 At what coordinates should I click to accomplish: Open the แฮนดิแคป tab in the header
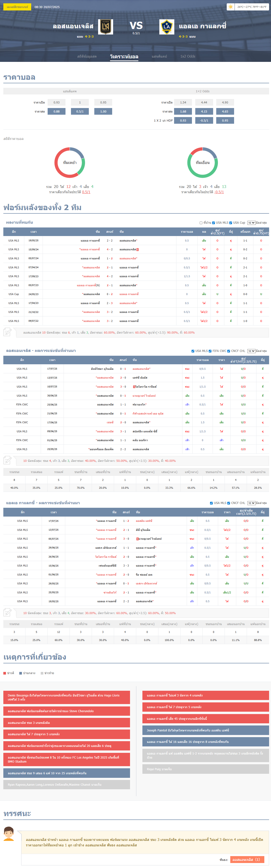[x=159, y=57]
